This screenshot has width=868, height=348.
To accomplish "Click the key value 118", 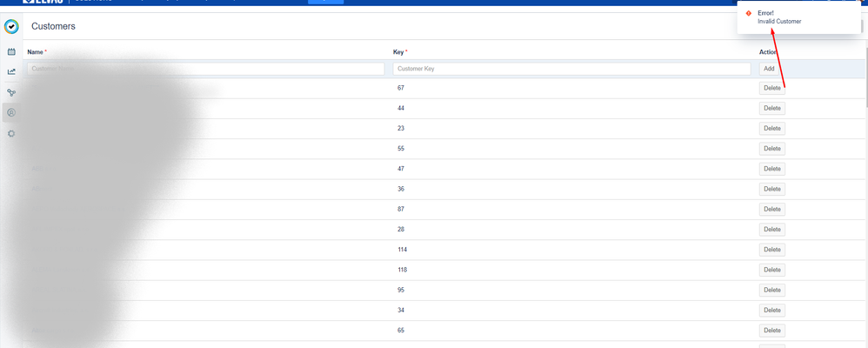I will coord(402,270).
